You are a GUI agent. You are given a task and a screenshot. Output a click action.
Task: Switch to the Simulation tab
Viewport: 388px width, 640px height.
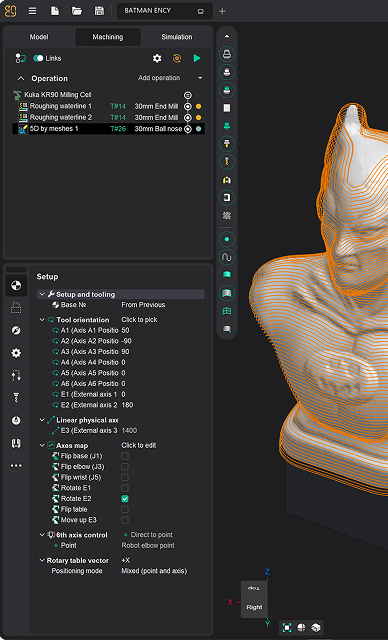[x=177, y=37]
